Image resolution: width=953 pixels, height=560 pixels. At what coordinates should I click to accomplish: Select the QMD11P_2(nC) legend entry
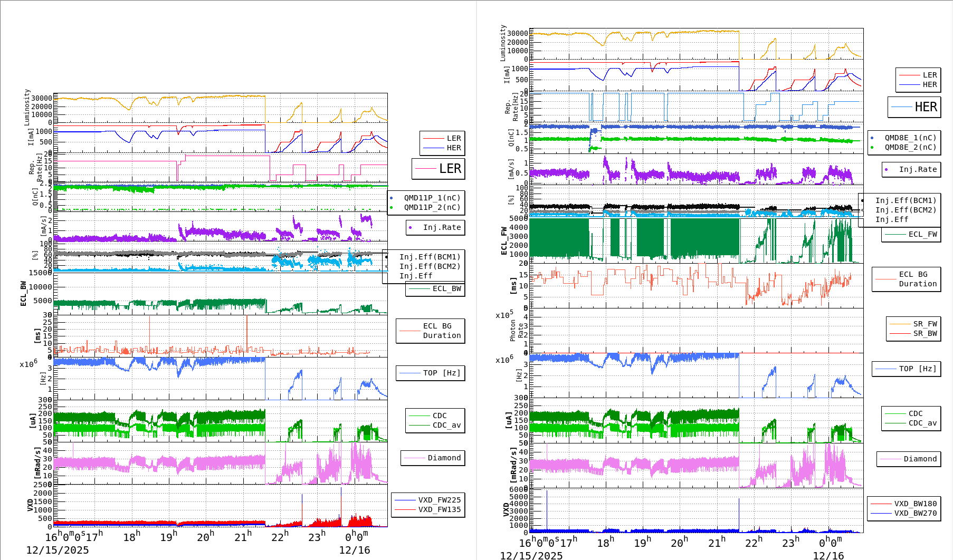point(432,207)
